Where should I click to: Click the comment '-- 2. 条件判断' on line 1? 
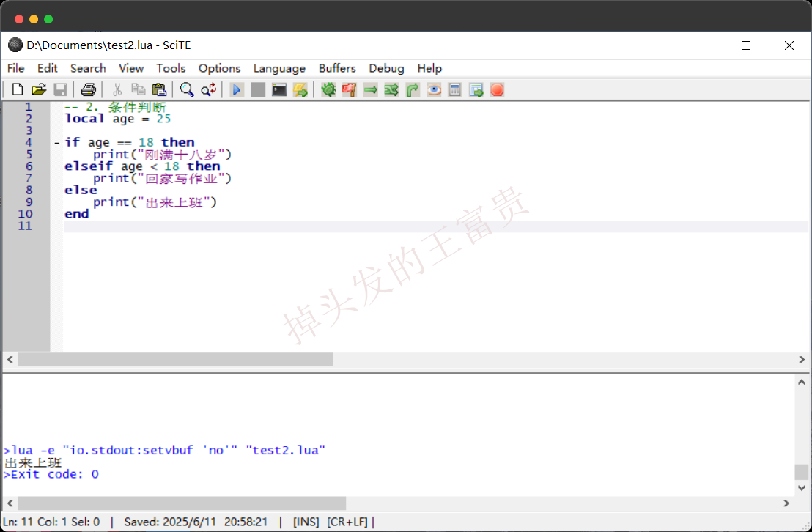[x=116, y=107]
